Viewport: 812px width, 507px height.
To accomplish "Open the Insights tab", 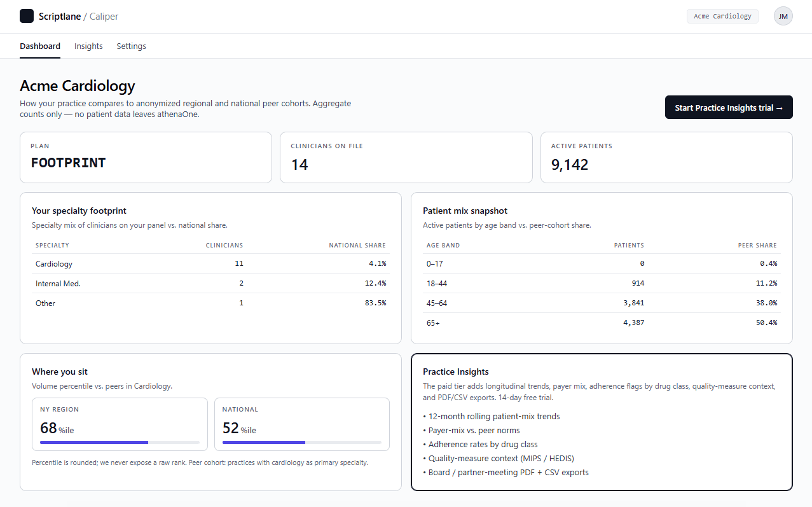I will [88, 46].
